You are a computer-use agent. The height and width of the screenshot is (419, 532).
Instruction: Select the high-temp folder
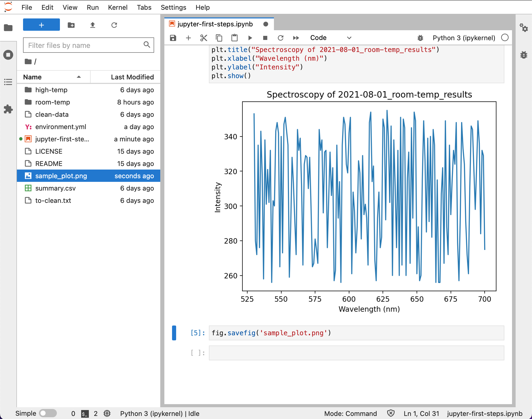(89, 90)
